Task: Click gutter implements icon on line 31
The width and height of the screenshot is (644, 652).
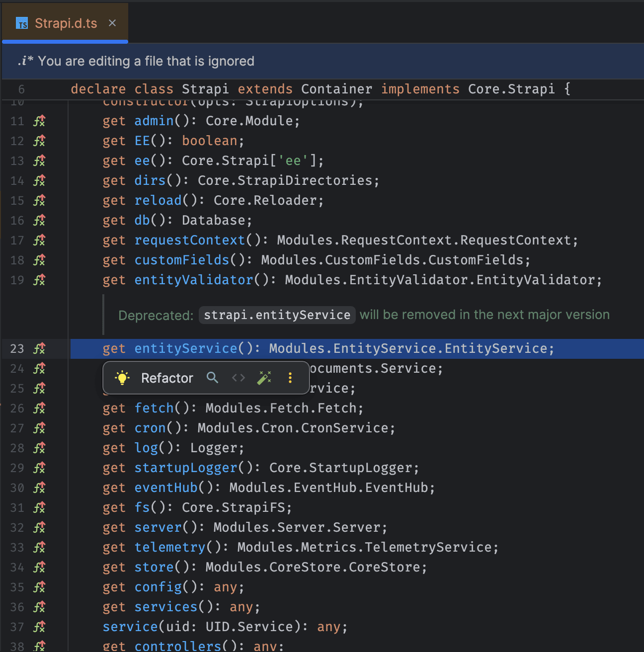Action: click(39, 507)
